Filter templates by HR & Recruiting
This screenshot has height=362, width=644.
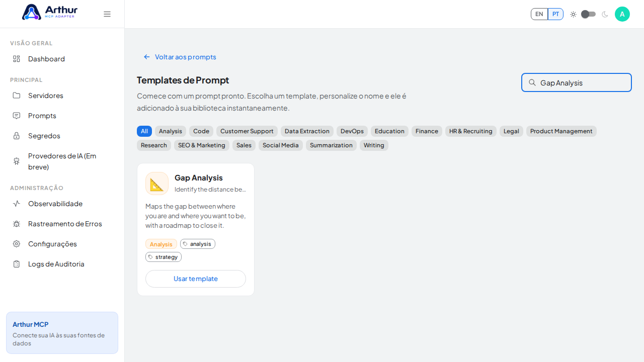pos(471,131)
